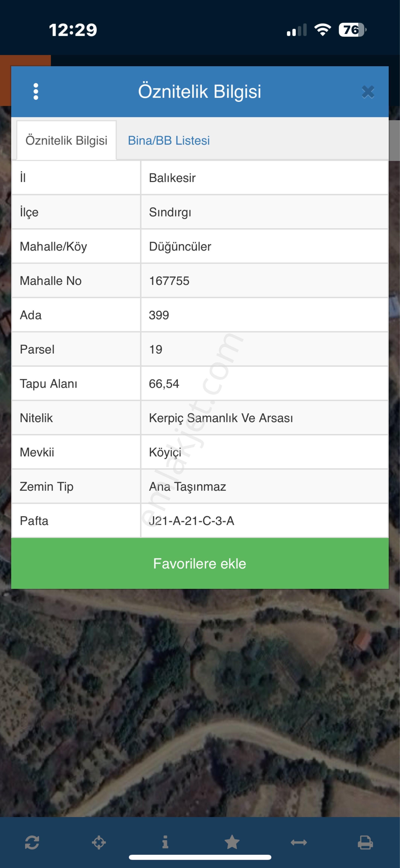Tap the Pafta value J21-A-21-C-3-A

point(191,521)
